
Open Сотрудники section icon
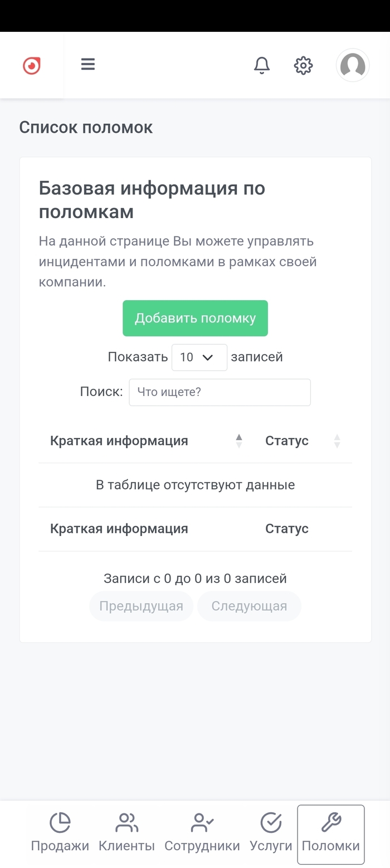coord(202,823)
